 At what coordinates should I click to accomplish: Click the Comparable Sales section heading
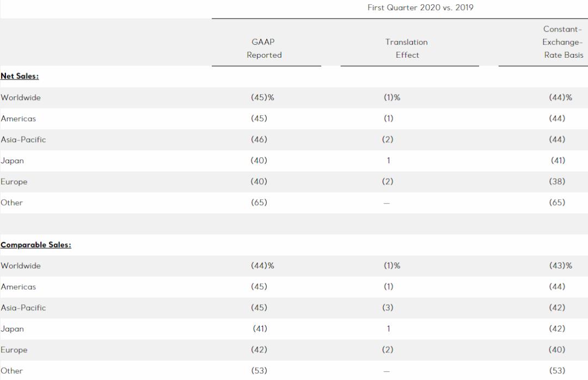point(36,245)
